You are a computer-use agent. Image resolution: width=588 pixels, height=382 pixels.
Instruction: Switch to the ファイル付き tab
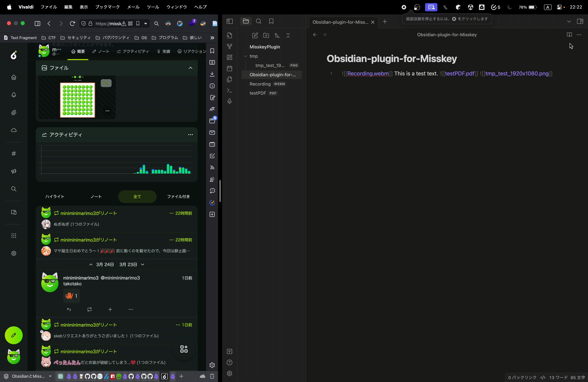(x=178, y=196)
